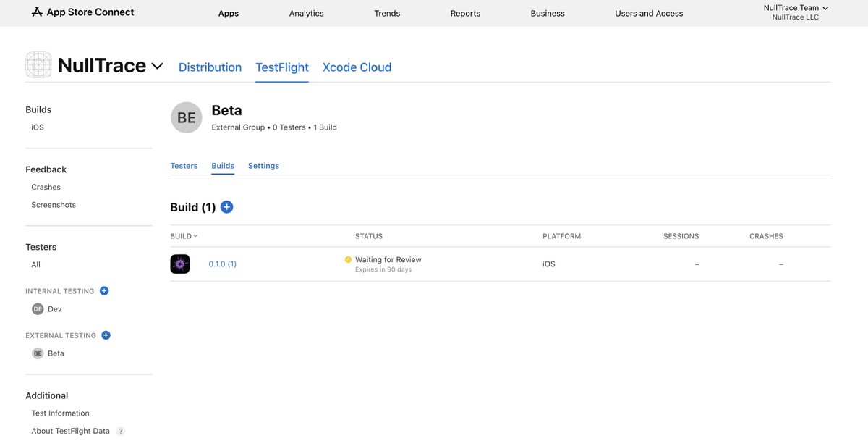Expand the NullTrace app switcher chevron

[157, 66]
